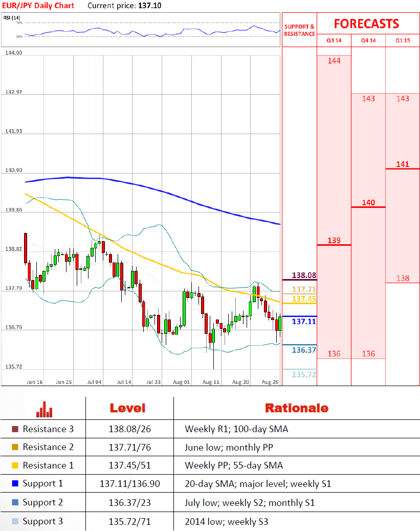Click the Resistance 3 maroon color swatch
Image resolution: width=420 pixels, height=531 pixels.
click(x=15, y=429)
